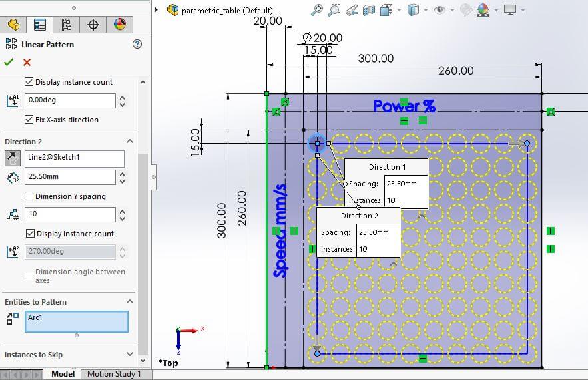Image resolution: width=588 pixels, height=380 pixels.
Task: Edit Direction 2 callout instances 10
Action: tap(378, 249)
